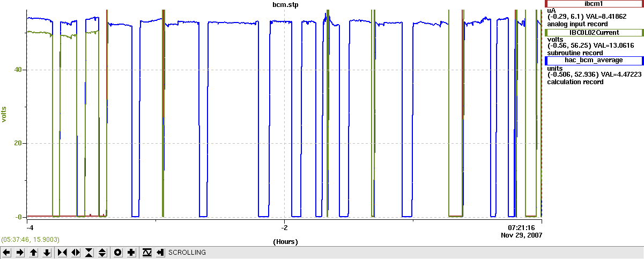Click the red color bar beside ibcm1
Image resolution: width=644 pixels, height=259 pixels.
(x=546, y=4)
